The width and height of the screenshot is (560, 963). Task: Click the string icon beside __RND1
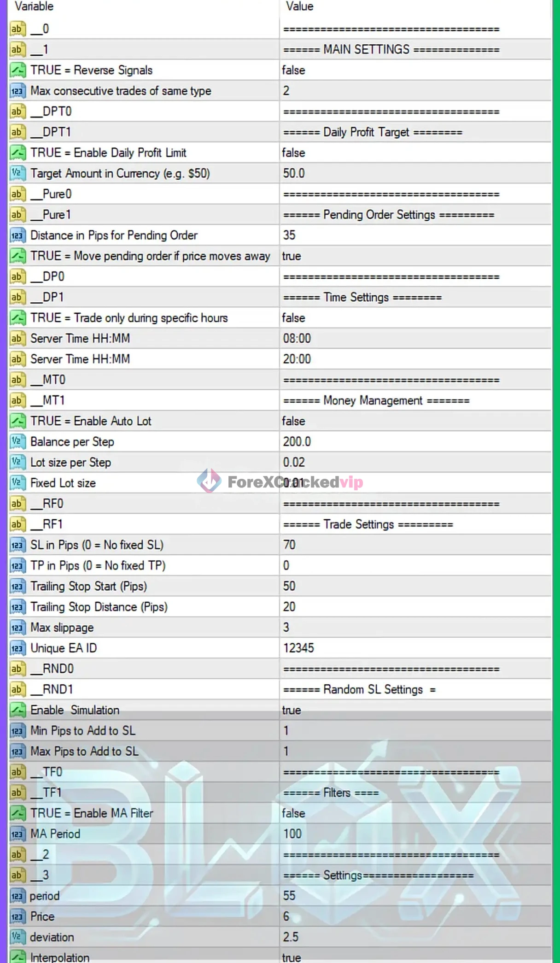click(x=17, y=689)
